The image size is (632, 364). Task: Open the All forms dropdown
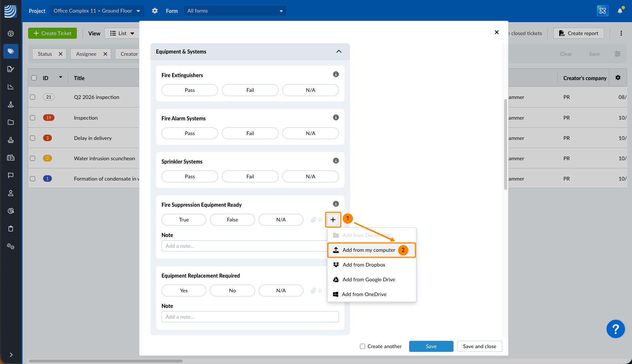tap(235, 11)
